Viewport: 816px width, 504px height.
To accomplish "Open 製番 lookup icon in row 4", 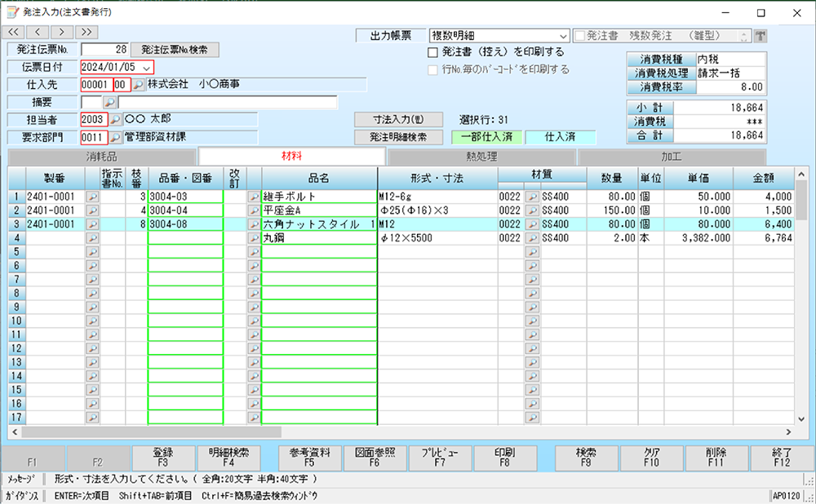I will 93,238.
